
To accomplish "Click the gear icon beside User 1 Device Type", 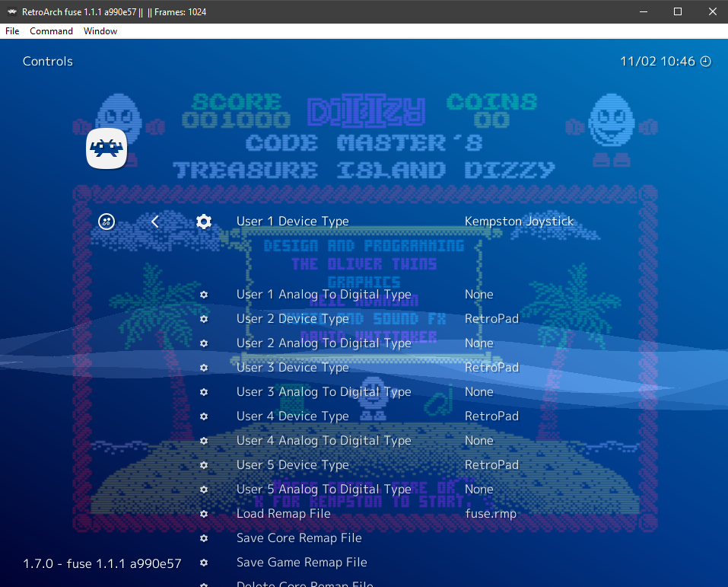I will [204, 222].
